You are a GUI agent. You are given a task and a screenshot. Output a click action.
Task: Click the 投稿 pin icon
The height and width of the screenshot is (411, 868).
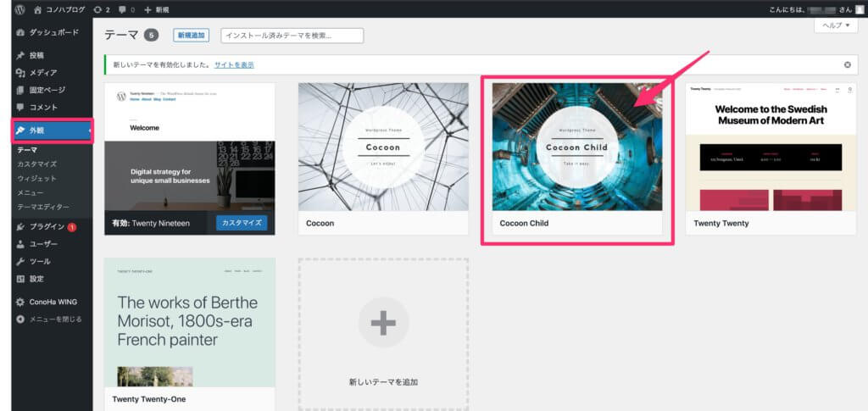(x=20, y=55)
